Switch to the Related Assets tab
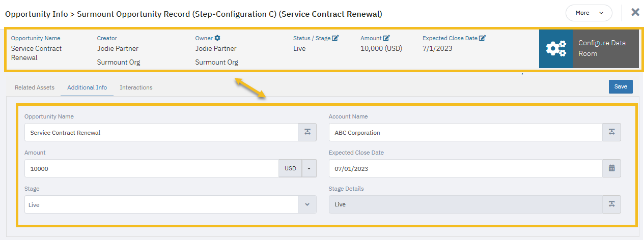 tap(35, 87)
